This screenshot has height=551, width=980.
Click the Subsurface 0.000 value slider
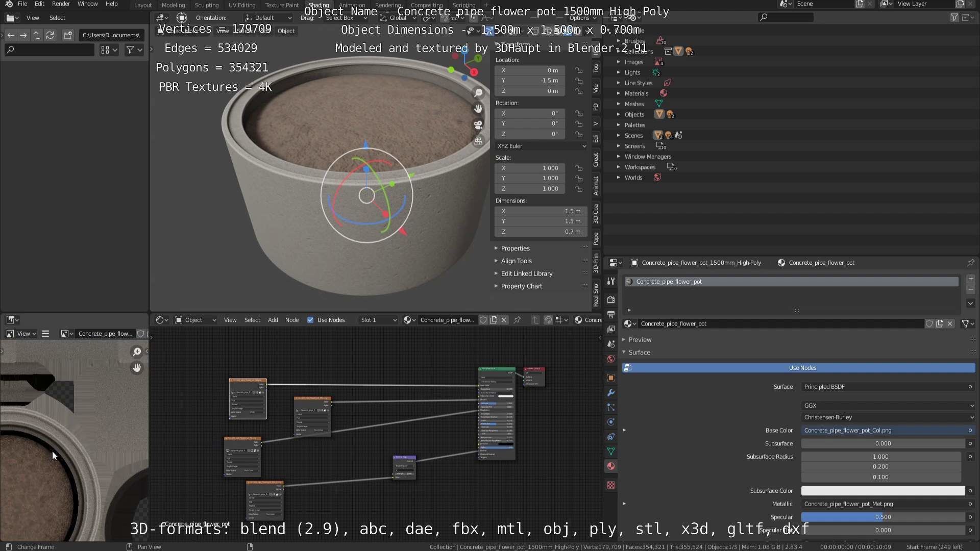click(x=883, y=444)
